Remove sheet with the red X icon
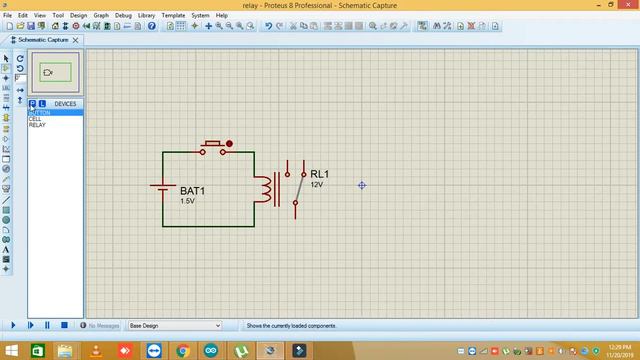This screenshot has width=640, height=360. [471, 26]
